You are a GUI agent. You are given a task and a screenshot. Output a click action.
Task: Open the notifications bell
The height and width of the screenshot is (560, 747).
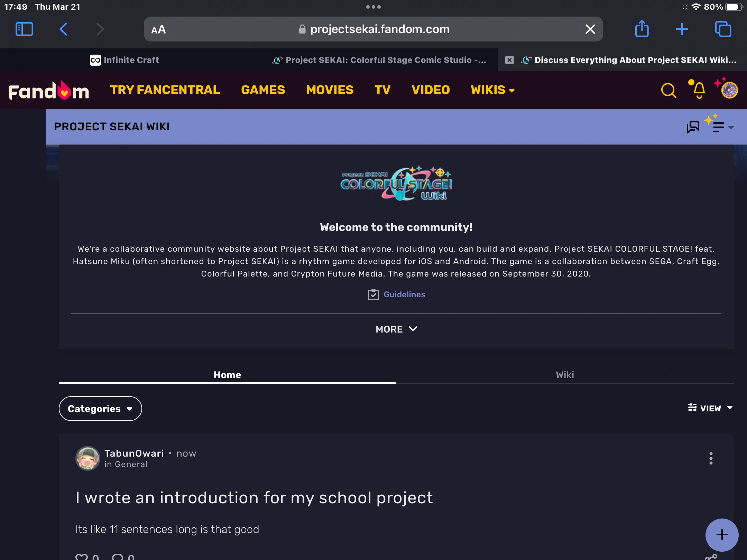[699, 90]
